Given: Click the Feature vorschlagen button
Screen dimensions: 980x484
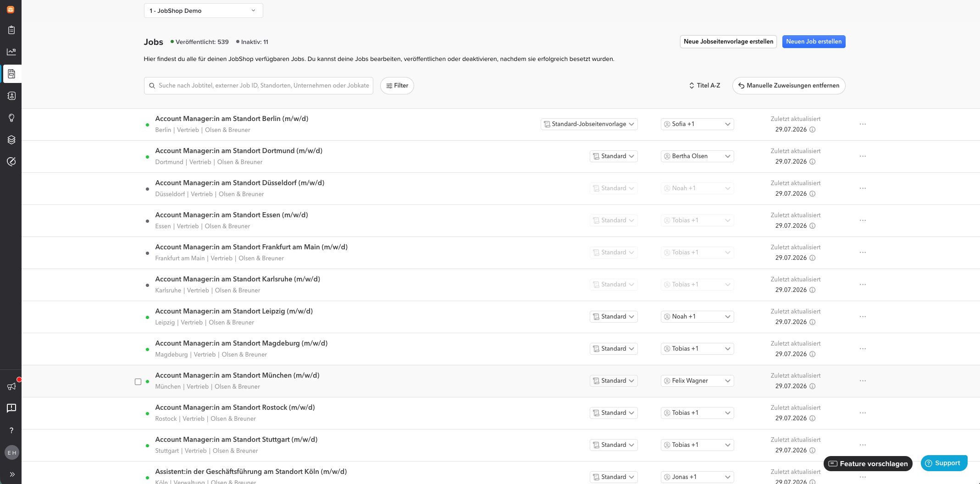Looking at the screenshot, I should [x=868, y=464].
